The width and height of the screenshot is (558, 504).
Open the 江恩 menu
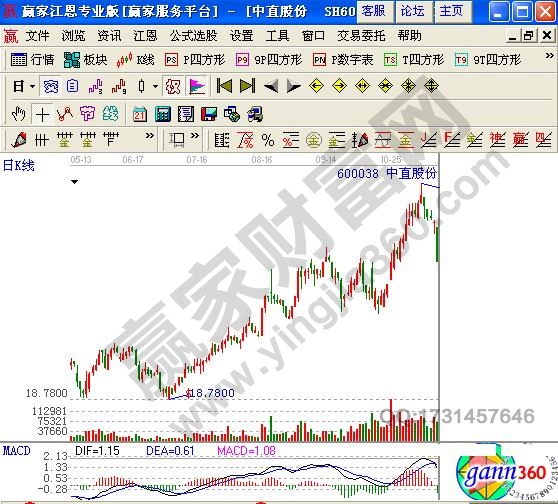coord(145,36)
